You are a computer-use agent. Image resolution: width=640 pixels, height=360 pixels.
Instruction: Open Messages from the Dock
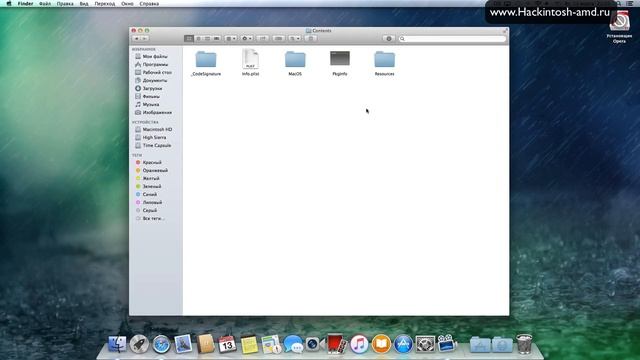point(293,344)
